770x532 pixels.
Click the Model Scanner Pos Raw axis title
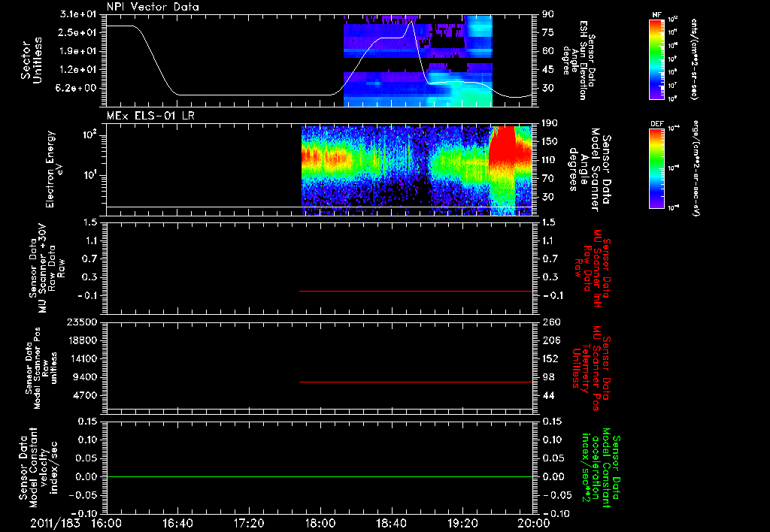41,367
